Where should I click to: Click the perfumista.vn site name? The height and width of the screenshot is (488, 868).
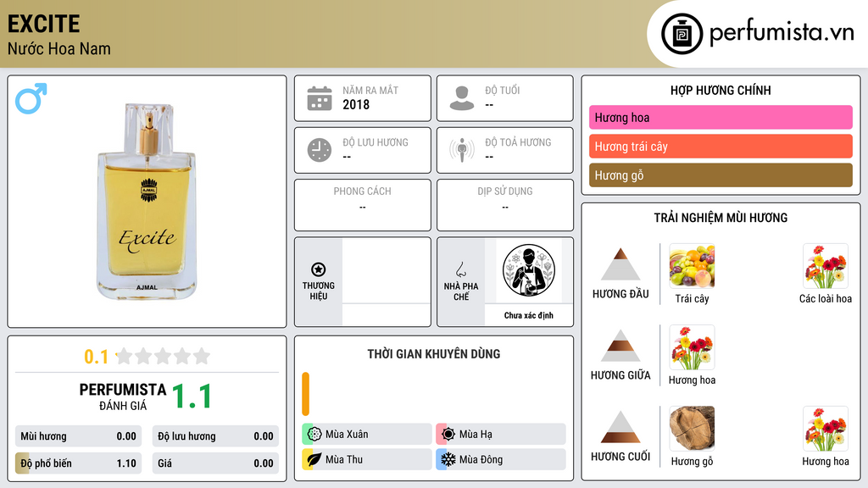782,33
